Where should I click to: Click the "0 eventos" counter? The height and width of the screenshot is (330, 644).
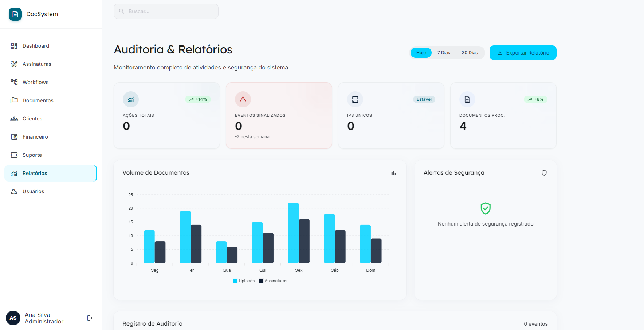point(536,324)
